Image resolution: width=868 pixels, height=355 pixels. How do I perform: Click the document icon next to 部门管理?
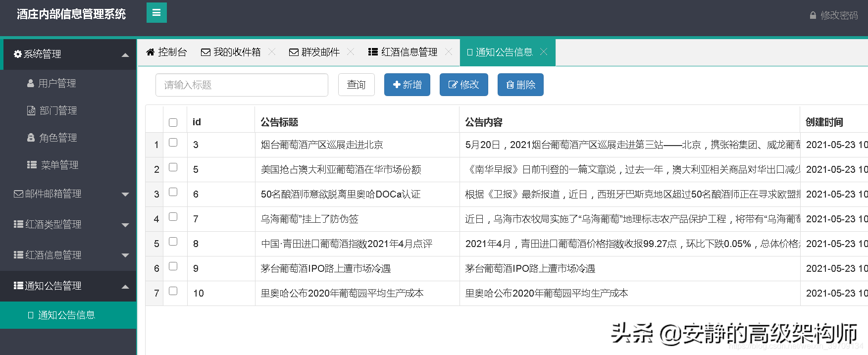tap(31, 110)
